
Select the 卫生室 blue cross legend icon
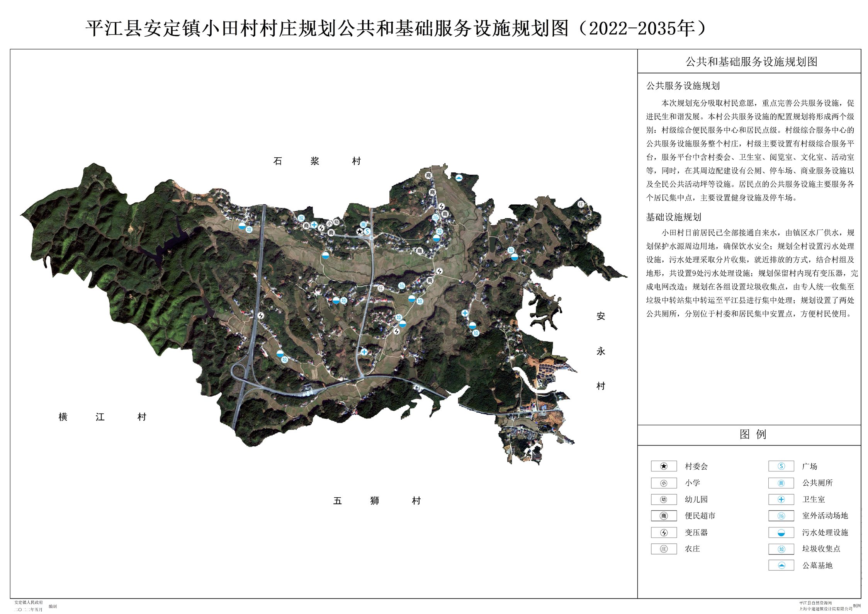(x=781, y=499)
